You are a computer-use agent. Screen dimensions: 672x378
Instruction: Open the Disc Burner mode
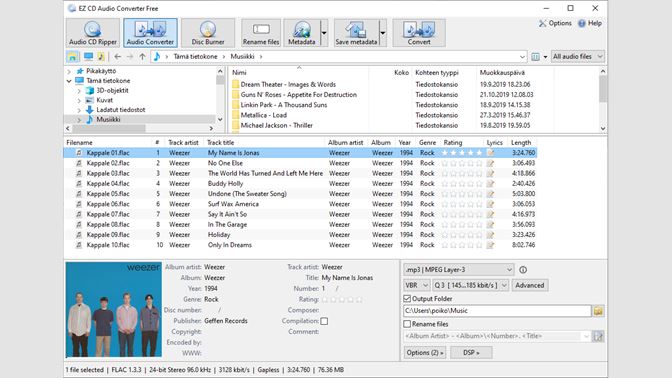click(x=208, y=33)
